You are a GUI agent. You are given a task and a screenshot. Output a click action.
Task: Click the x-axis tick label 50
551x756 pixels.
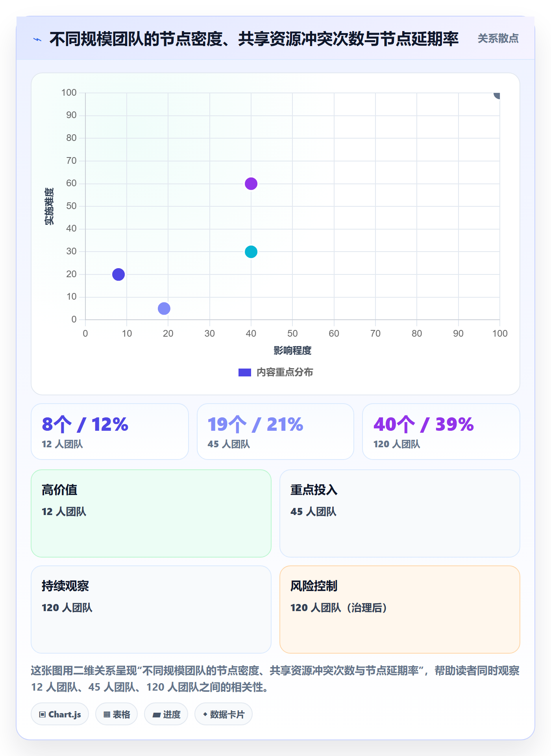click(292, 334)
